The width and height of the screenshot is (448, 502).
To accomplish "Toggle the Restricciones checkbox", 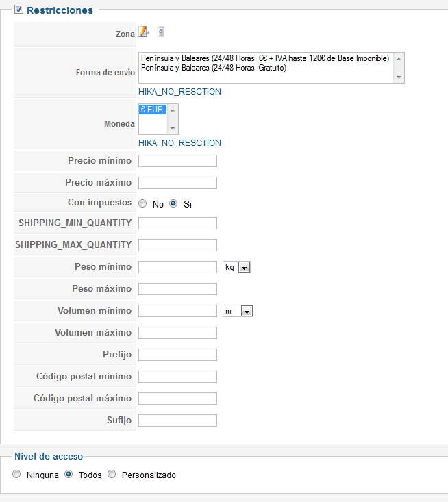I will pyautogui.click(x=18, y=10).
